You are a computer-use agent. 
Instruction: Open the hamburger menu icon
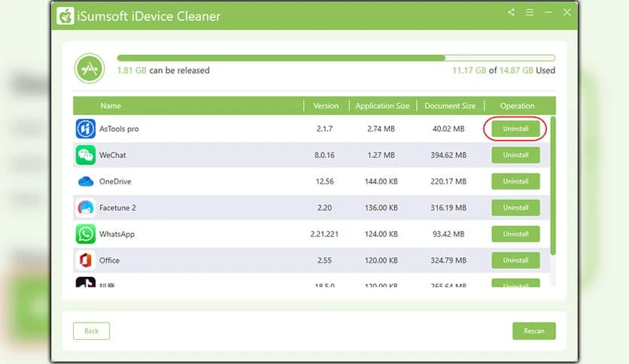(530, 13)
